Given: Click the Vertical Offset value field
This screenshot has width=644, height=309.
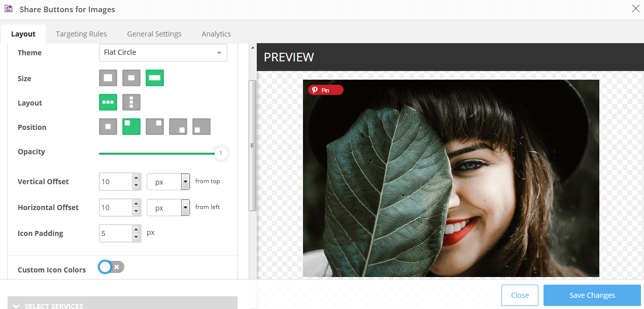Looking at the screenshot, I should click(x=116, y=182).
